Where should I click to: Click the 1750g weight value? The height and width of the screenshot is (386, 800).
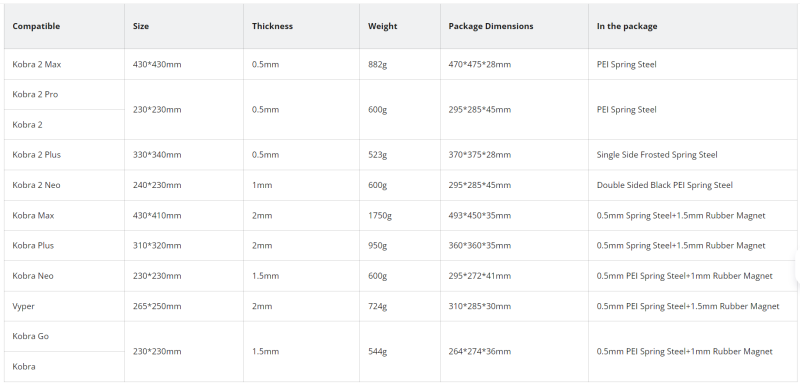pos(380,215)
